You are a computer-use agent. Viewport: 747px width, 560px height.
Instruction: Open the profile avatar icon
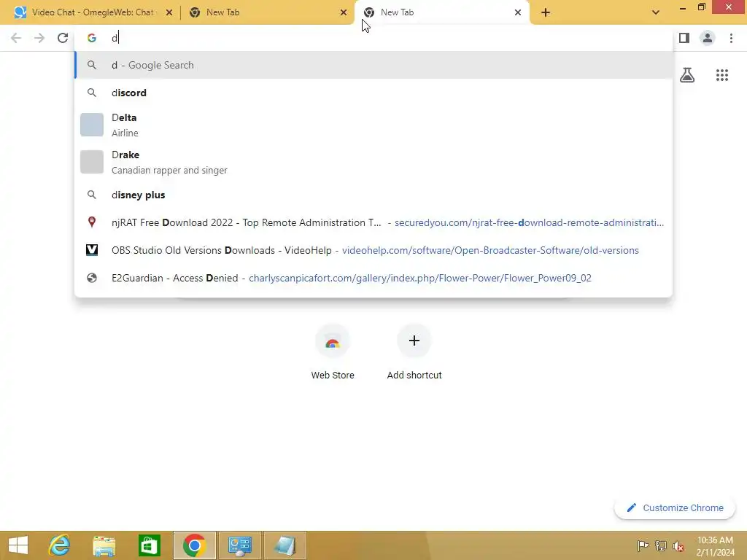click(x=708, y=38)
